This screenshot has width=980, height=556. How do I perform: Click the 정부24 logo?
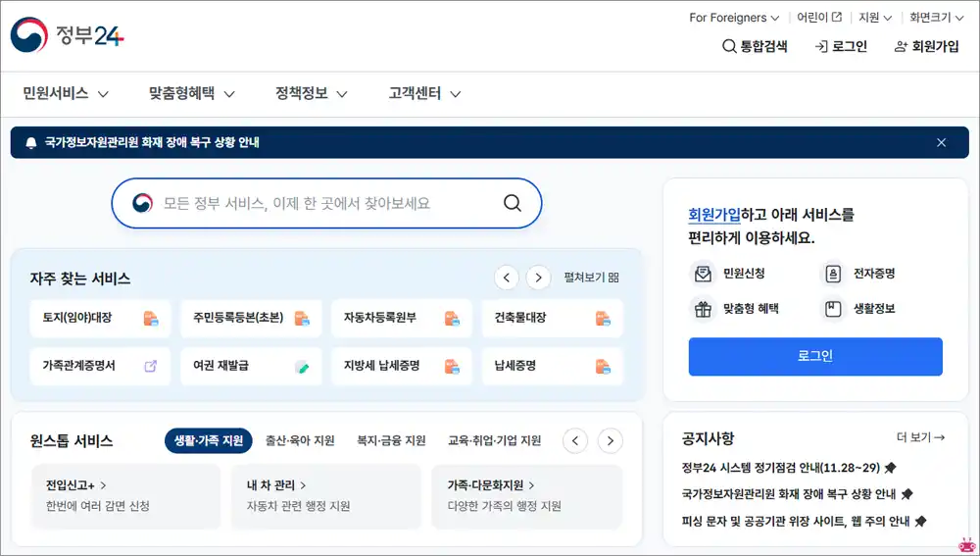pyautogui.click(x=68, y=35)
